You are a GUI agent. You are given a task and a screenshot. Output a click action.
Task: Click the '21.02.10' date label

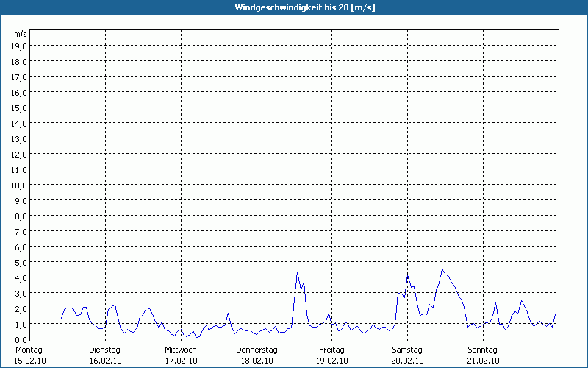click(x=484, y=361)
